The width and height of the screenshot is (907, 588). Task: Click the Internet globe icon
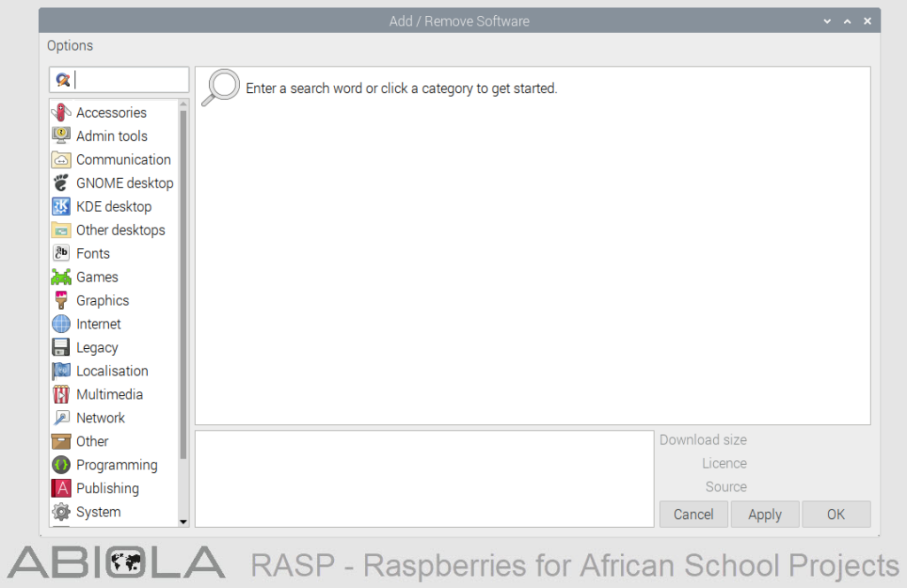pyautogui.click(x=61, y=324)
